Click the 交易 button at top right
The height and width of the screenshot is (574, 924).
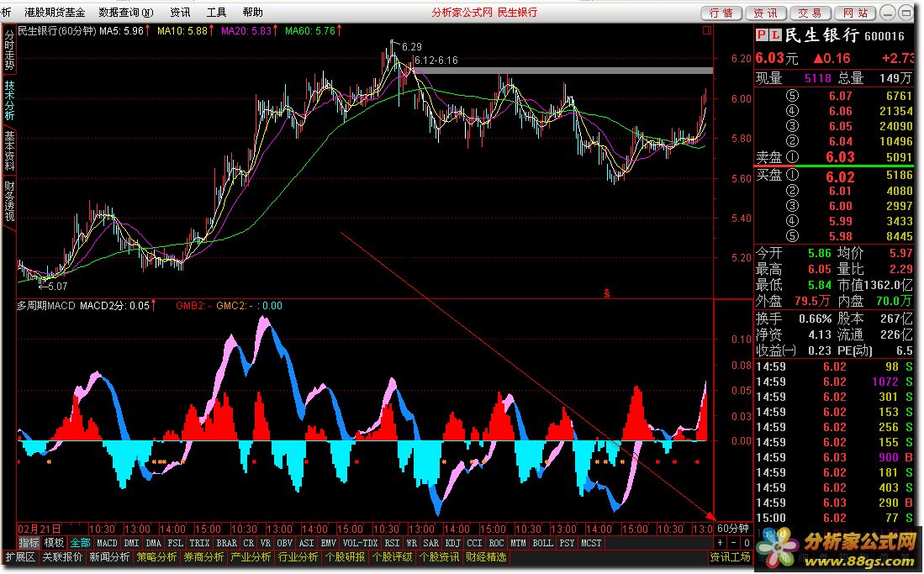(x=810, y=13)
